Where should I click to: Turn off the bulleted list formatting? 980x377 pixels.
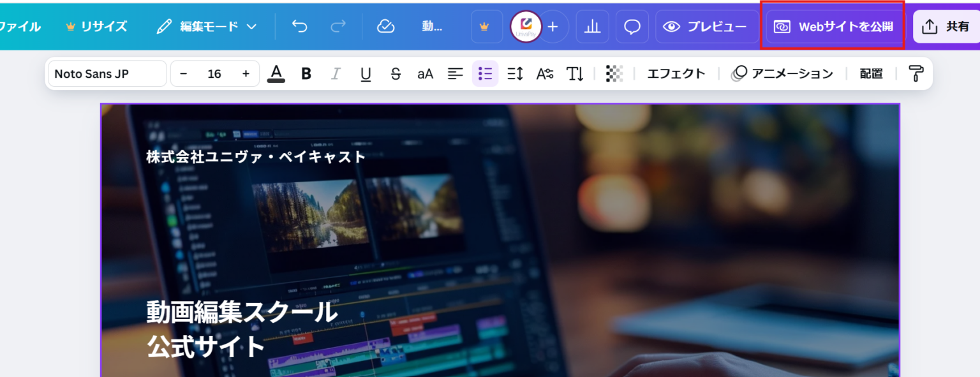pyautogui.click(x=485, y=73)
